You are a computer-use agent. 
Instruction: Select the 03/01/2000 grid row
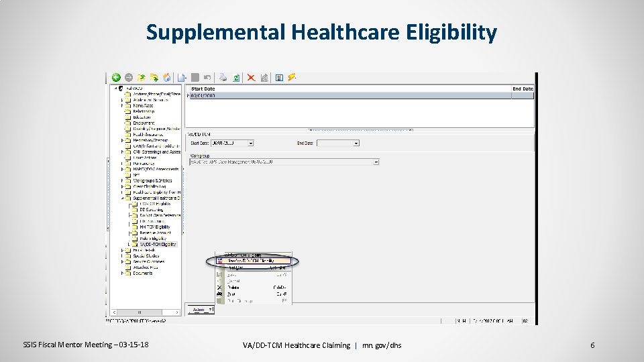click(x=361, y=96)
